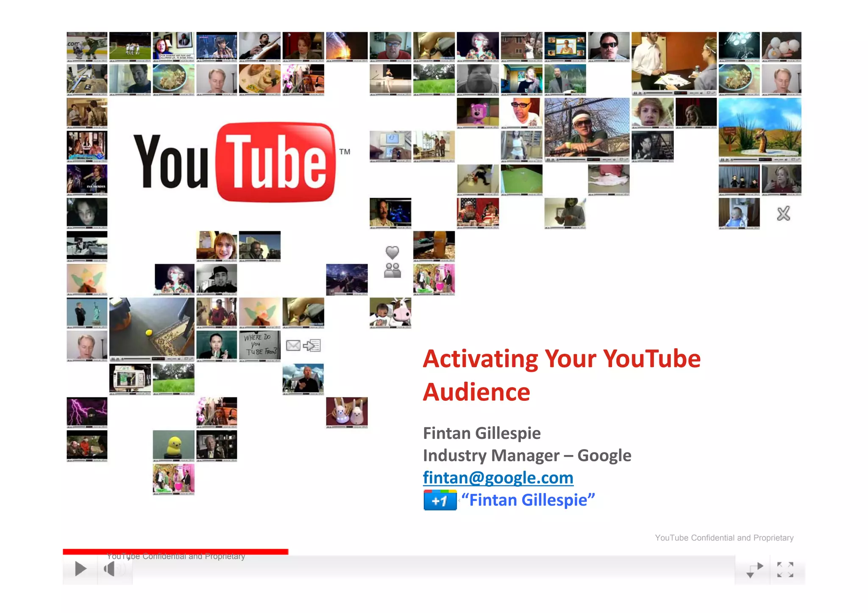
Task: Click the gray heart favorite icon
Action: (x=392, y=252)
